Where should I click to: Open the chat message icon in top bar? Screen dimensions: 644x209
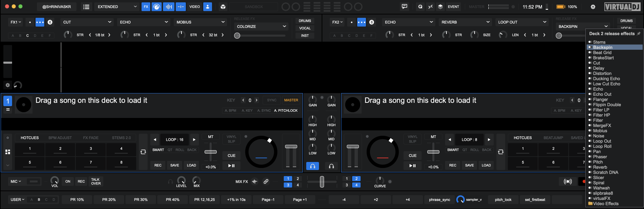[x=405, y=7]
